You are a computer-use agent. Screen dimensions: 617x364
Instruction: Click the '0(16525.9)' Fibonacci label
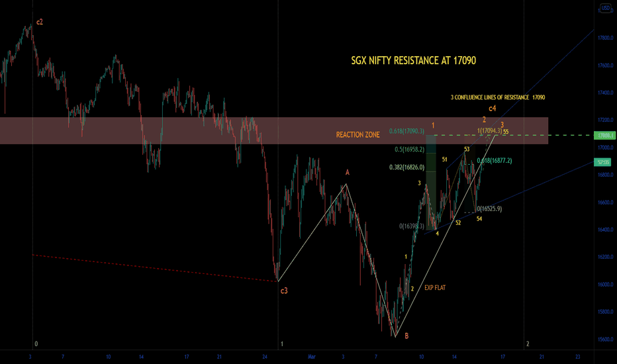pyautogui.click(x=489, y=208)
